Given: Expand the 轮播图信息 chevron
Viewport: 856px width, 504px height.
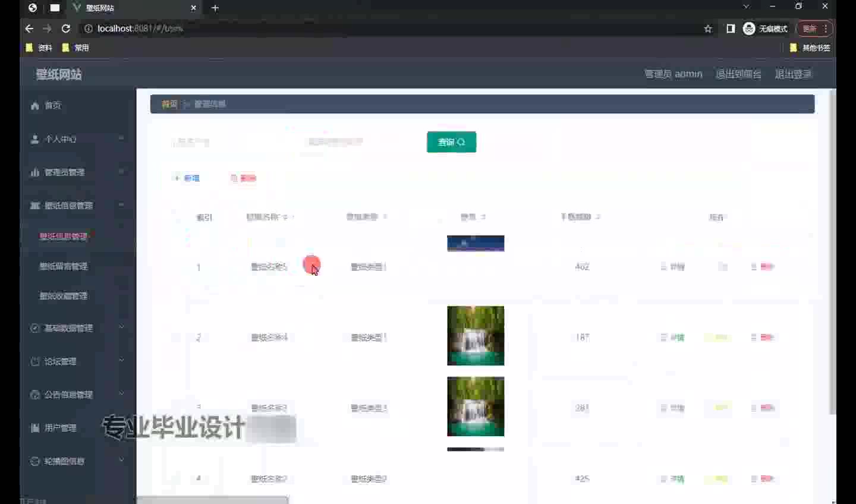Looking at the screenshot, I should click(121, 461).
